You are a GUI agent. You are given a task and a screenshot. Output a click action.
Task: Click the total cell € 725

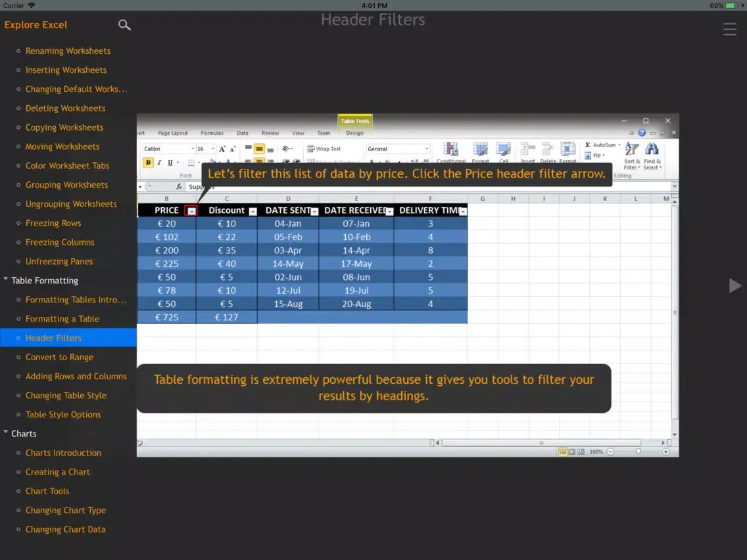click(x=167, y=317)
